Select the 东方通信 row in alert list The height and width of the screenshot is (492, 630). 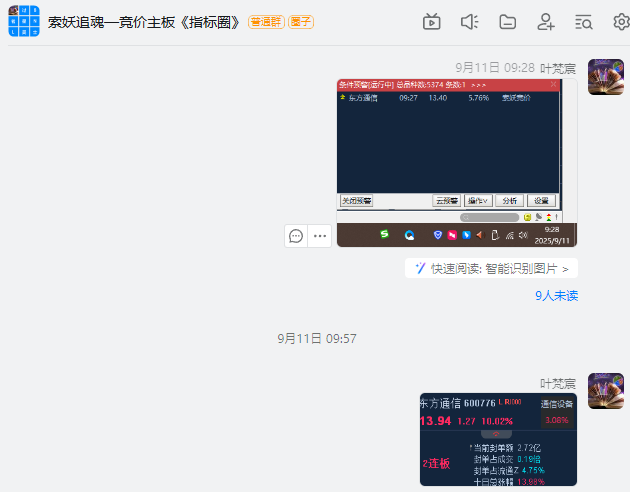tap(448, 98)
